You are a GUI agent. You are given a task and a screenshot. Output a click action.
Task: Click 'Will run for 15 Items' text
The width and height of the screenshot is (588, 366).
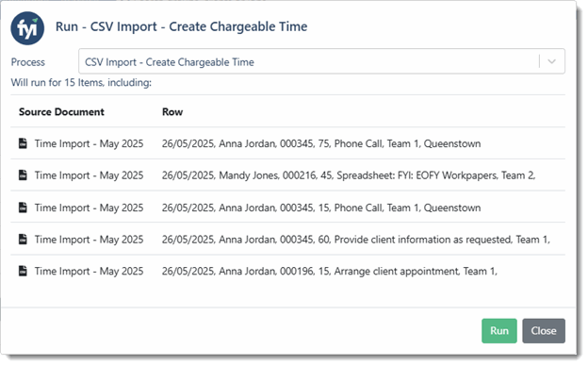coord(81,83)
